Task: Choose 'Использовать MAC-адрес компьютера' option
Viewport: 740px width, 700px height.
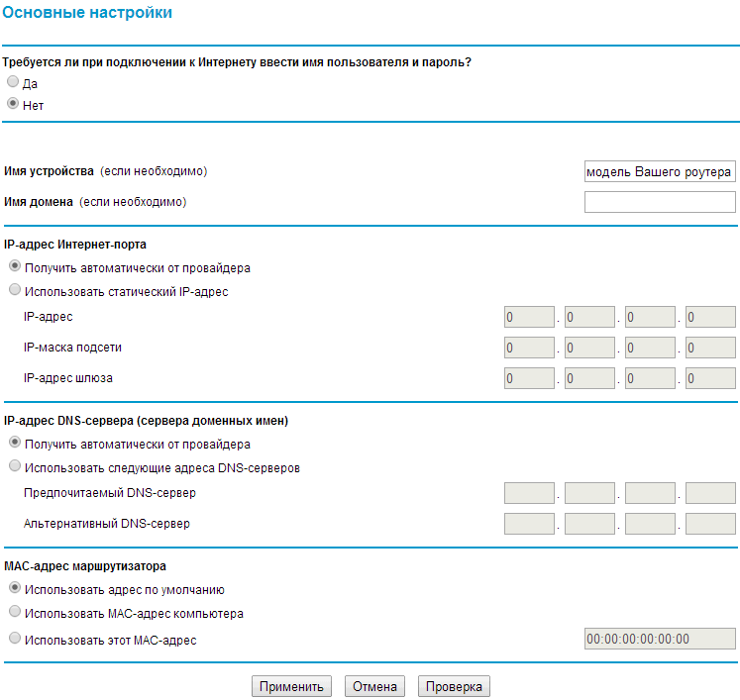Action: (15, 611)
